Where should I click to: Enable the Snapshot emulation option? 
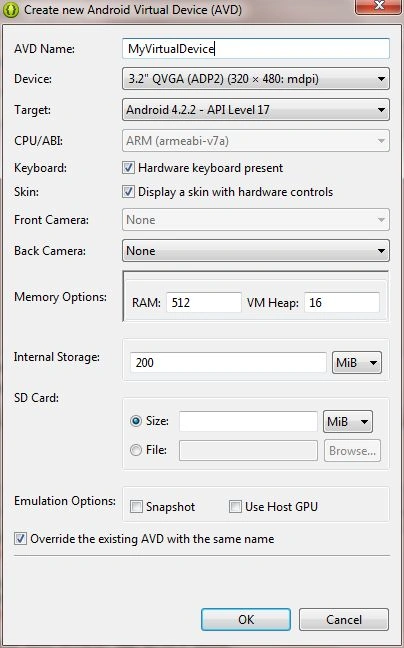pos(136,507)
